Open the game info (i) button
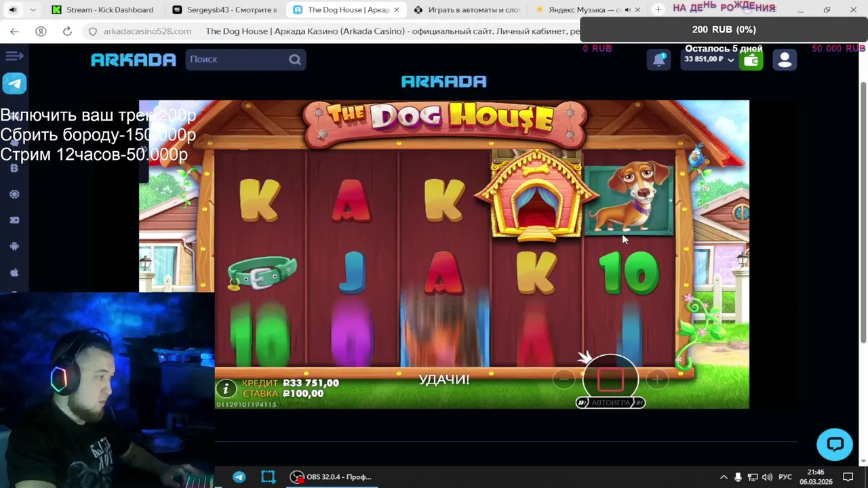Viewport: 868px width, 488px height. tap(226, 388)
